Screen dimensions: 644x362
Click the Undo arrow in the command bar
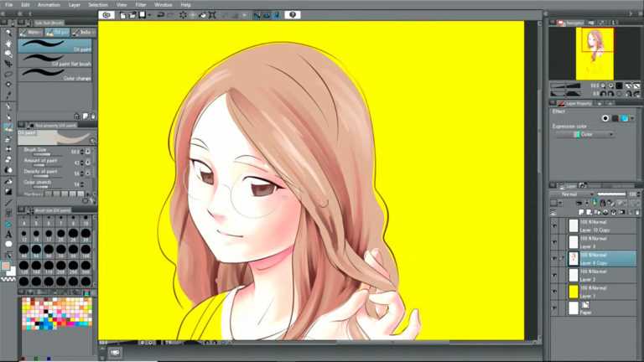[x=160, y=15]
